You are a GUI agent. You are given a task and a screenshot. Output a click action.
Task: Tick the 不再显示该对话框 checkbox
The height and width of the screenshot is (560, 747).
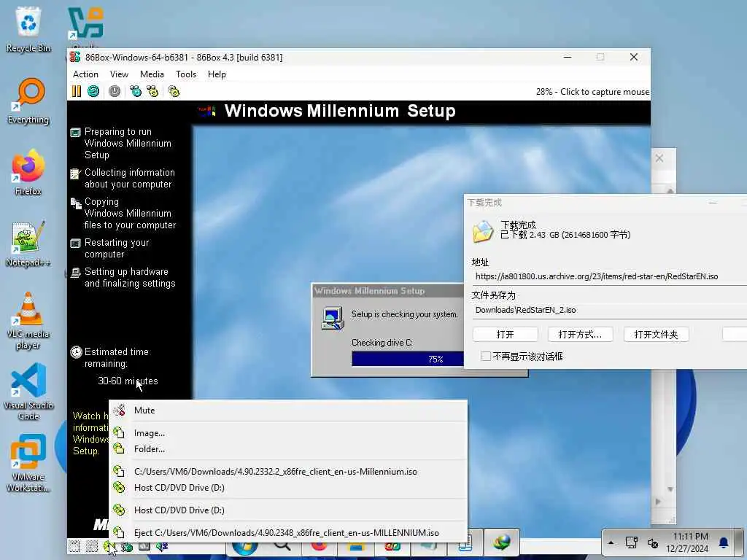[x=485, y=356]
